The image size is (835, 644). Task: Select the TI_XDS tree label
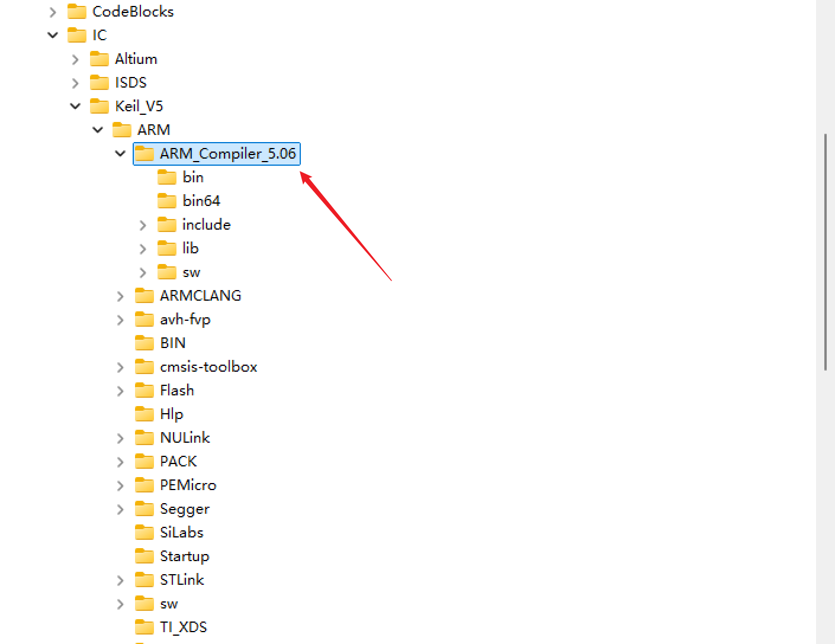183,627
